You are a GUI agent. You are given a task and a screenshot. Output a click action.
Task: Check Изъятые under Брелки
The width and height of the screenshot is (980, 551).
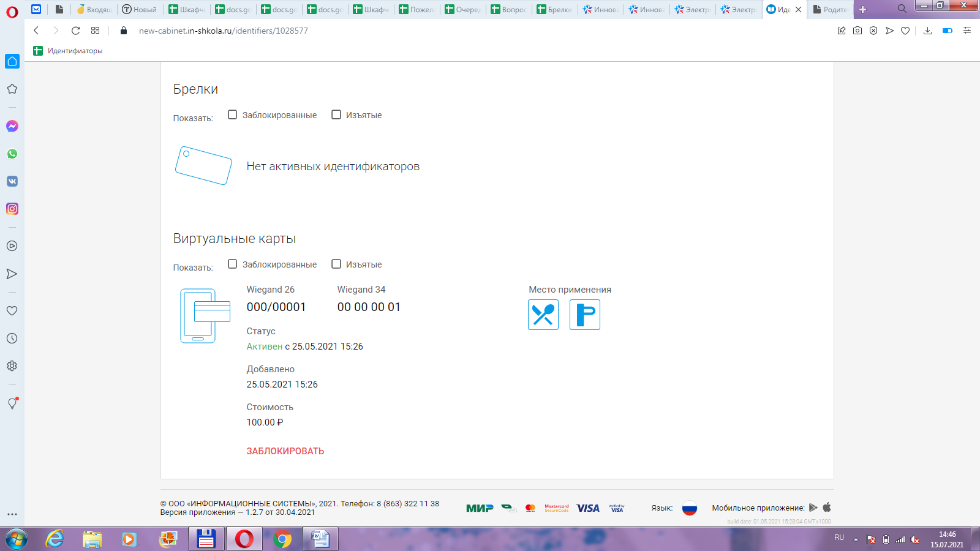coord(336,114)
